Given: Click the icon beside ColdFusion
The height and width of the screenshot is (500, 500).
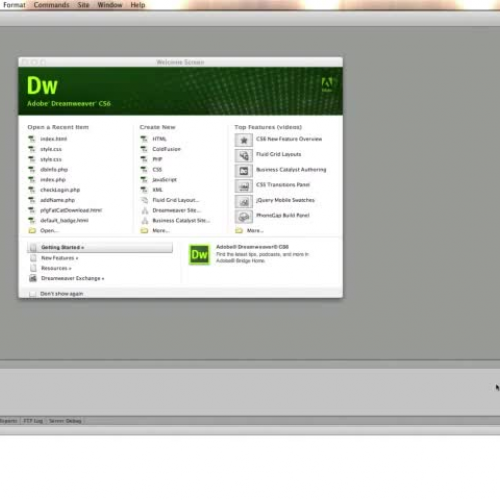Looking at the screenshot, I should 144,149.
